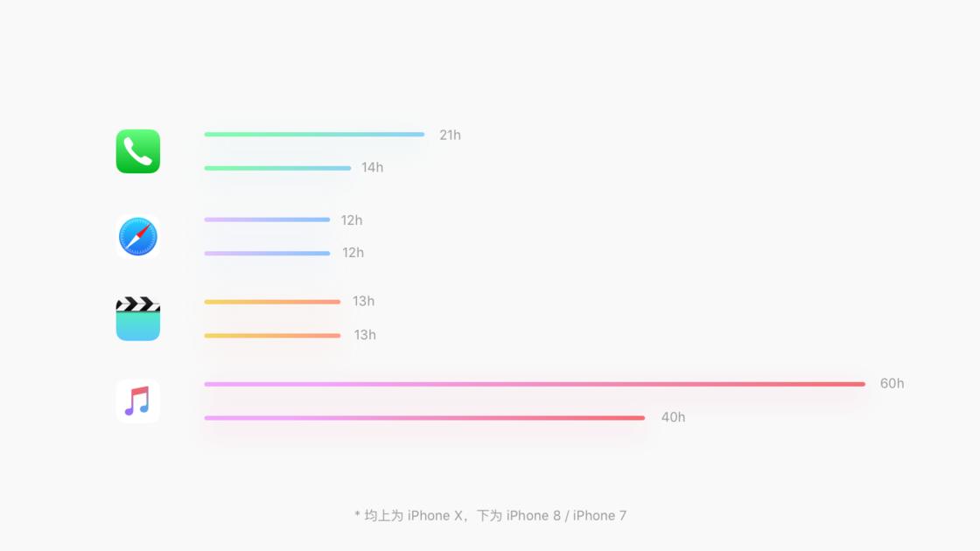Click the 60h music playback bar
This screenshot has height=551, width=980.
pyautogui.click(x=535, y=384)
